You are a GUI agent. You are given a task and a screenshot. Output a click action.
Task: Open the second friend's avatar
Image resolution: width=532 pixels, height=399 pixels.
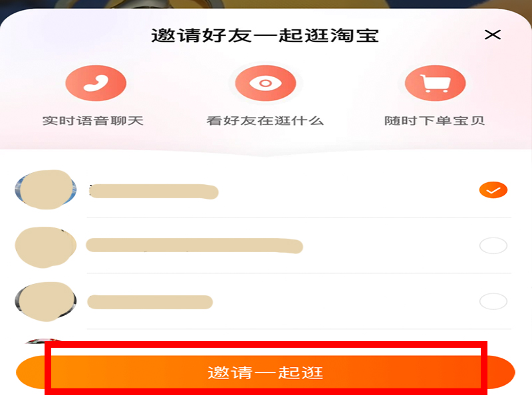pos(45,247)
